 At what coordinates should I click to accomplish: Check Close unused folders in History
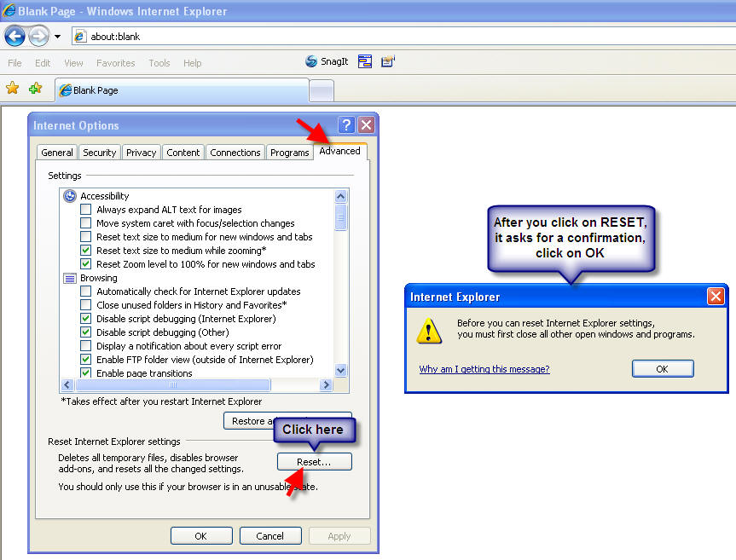tap(85, 305)
